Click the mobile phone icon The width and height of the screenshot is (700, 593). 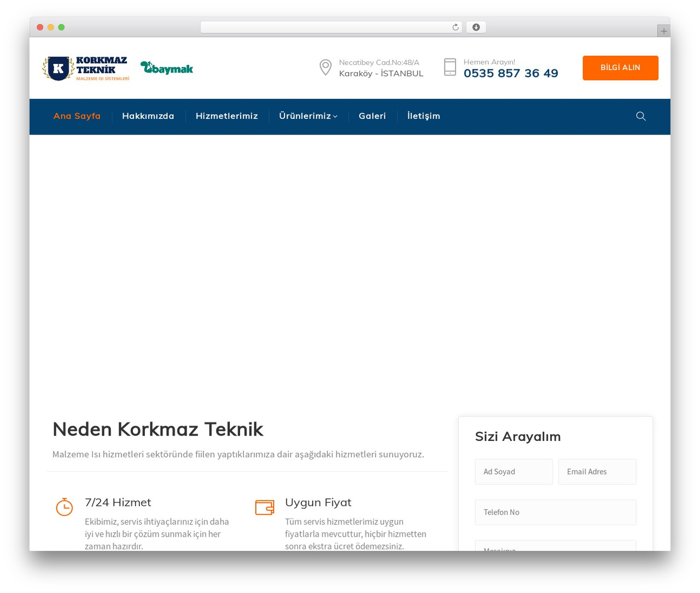tap(450, 67)
